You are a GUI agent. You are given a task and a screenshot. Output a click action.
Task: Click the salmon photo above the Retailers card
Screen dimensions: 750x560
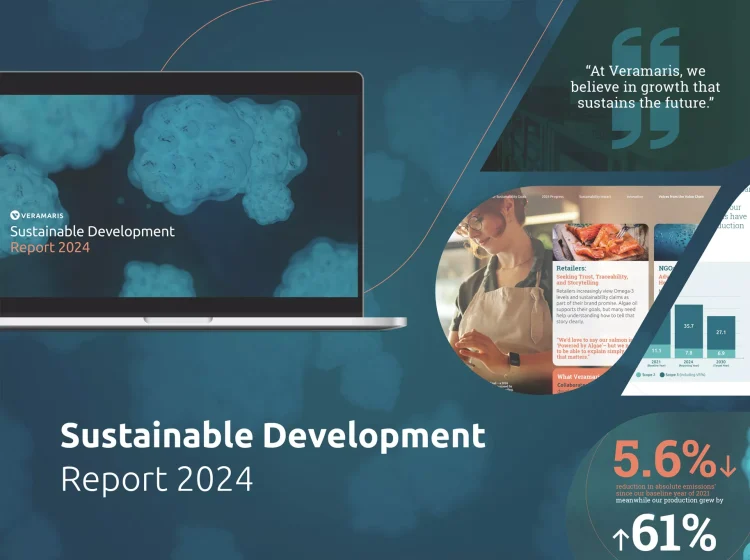click(600, 242)
